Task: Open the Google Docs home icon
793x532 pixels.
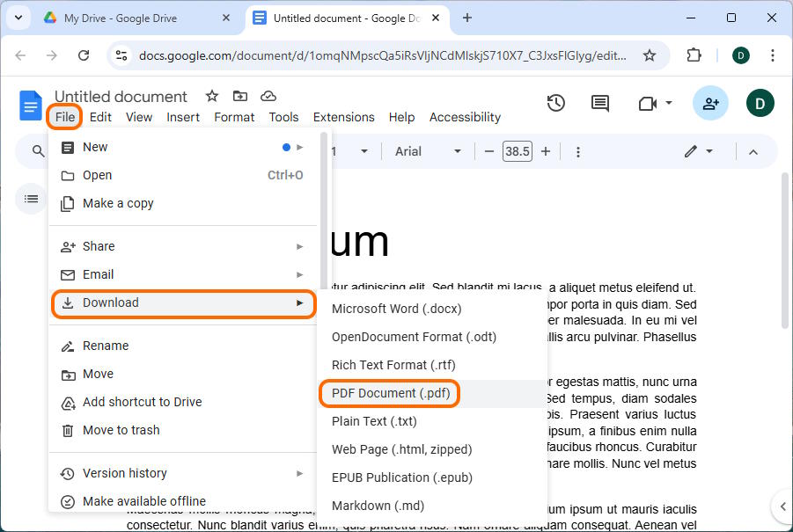Action: [x=30, y=106]
